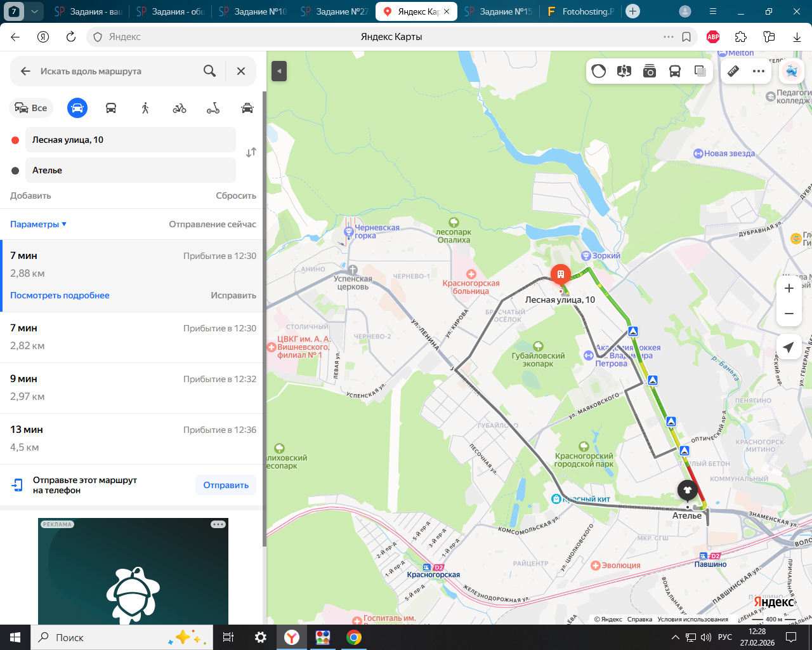Send route to phone with 'Отправить'

[x=226, y=485]
